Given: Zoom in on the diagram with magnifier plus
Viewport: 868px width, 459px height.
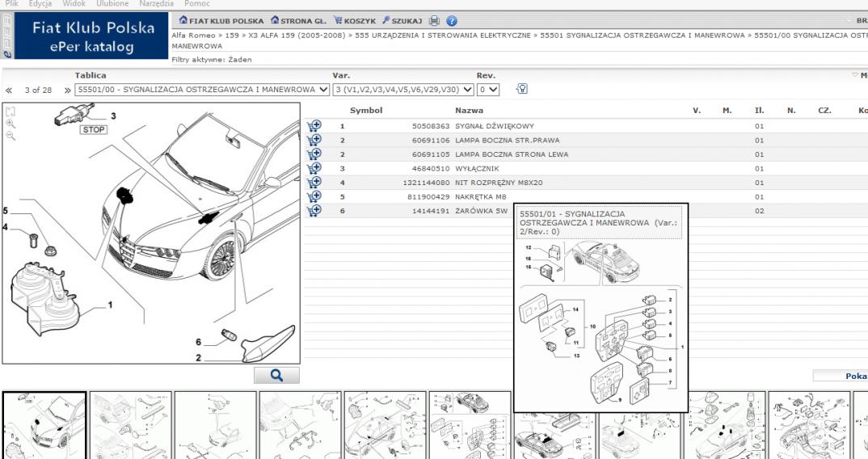Looking at the screenshot, I should tap(10, 124).
